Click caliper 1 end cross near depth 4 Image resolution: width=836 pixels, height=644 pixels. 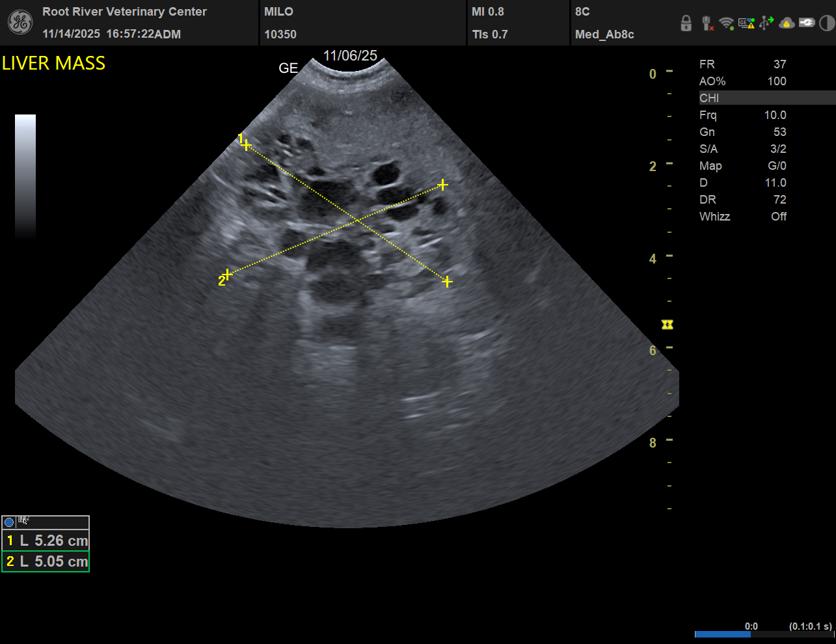tap(447, 281)
